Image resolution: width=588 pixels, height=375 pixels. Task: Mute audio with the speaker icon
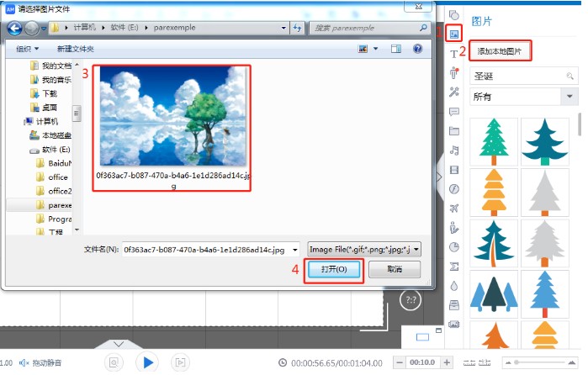(x=24, y=362)
